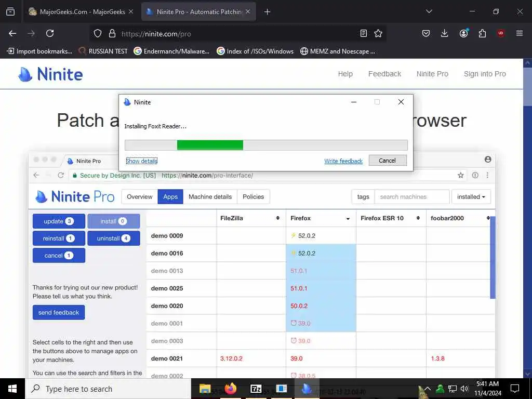Viewport: 532px width, 399px height.
Task: Open a new tab with the plus button
Action: (x=268, y=12)
